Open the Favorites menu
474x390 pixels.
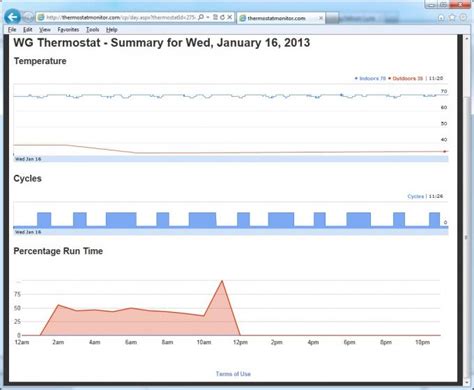pos(68,30)
